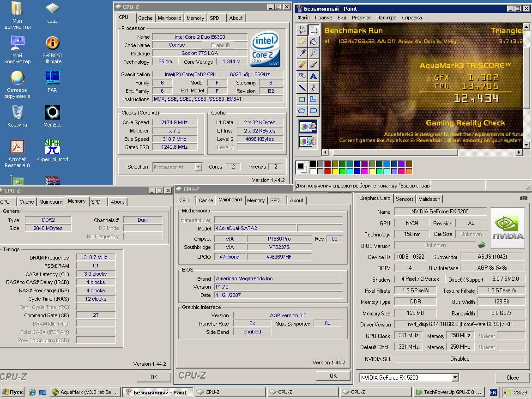Activate the Pick Color eyedropper tool
Screen dimensions: 532x399
[302, 53]
